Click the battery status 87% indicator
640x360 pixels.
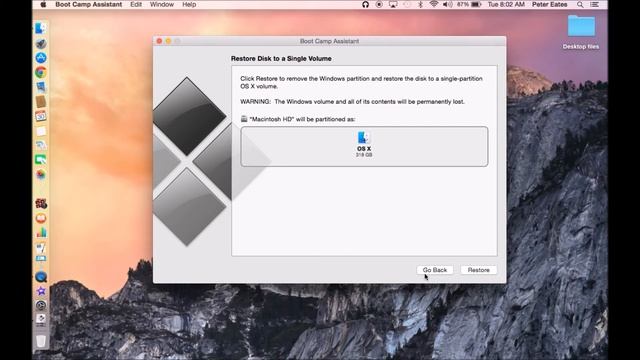point(469,4)
